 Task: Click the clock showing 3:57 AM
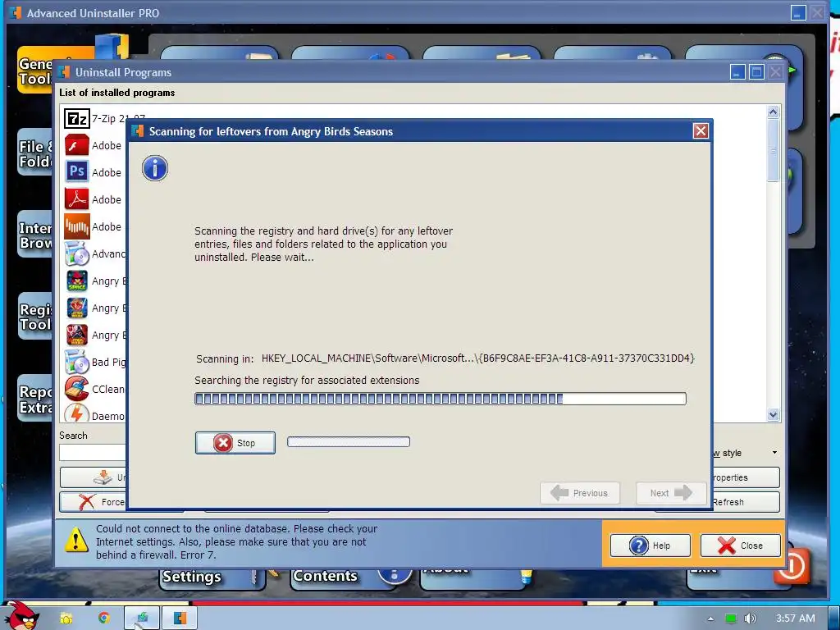click(x=796, y=619)
